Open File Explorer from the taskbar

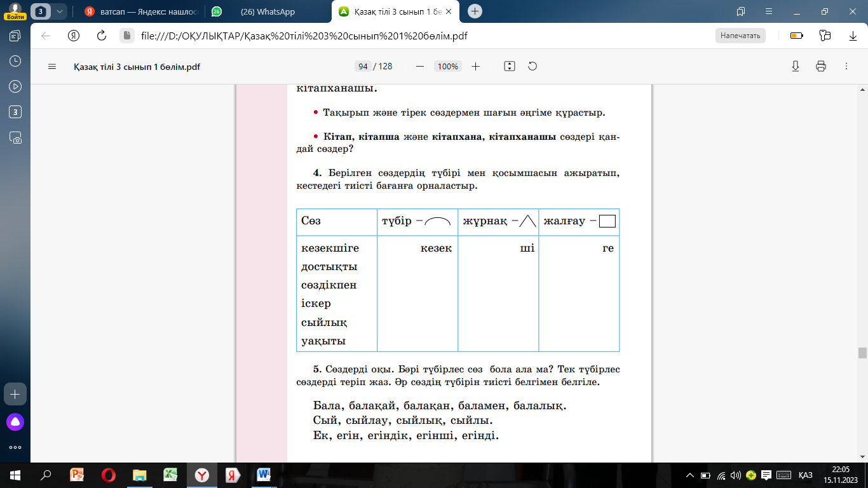(x=139, y=475)
